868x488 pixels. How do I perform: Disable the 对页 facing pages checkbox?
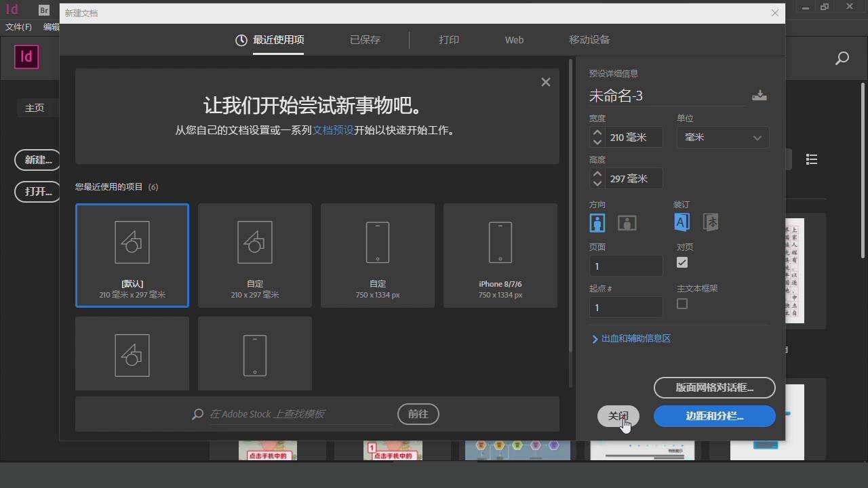[682, 262]
